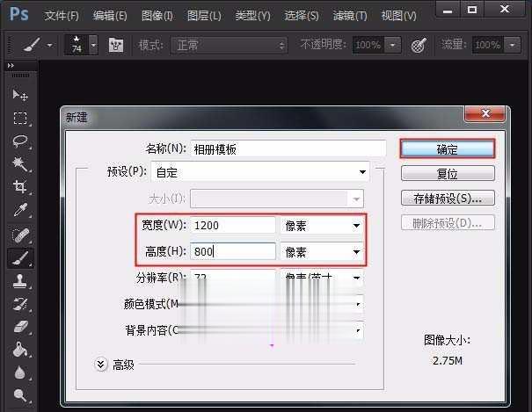The height and width of the screenshot is (412, 532).
Task: Minimize the Photoshop window
Action: tap(448, 11)
